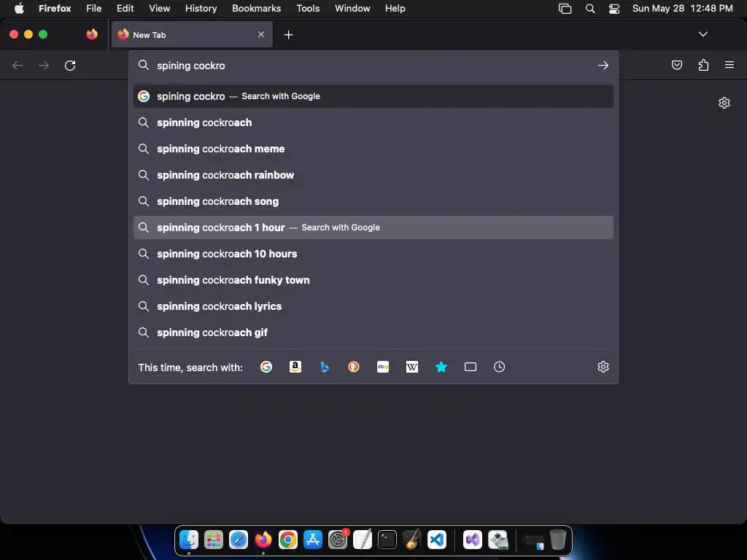Select suggestion 'spinning cockroach song'

[373, 201]
